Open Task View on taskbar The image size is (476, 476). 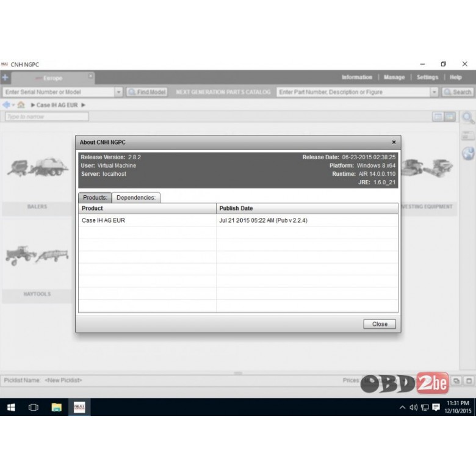(34, 407)
